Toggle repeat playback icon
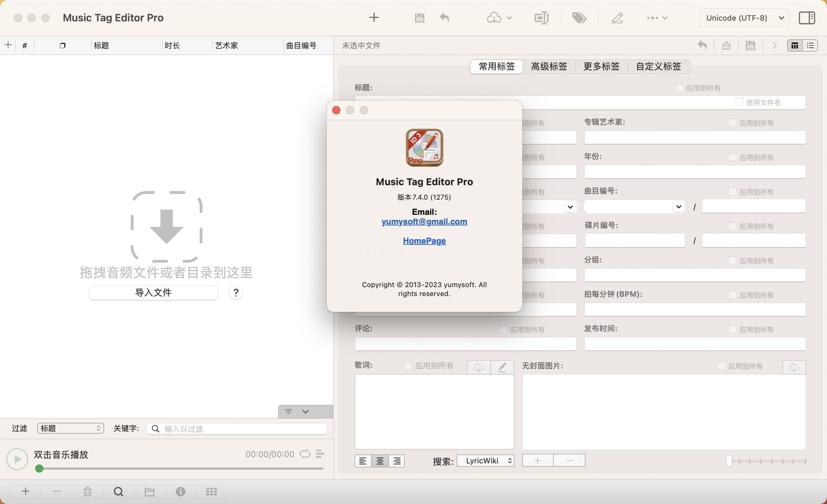 [305, 454]
